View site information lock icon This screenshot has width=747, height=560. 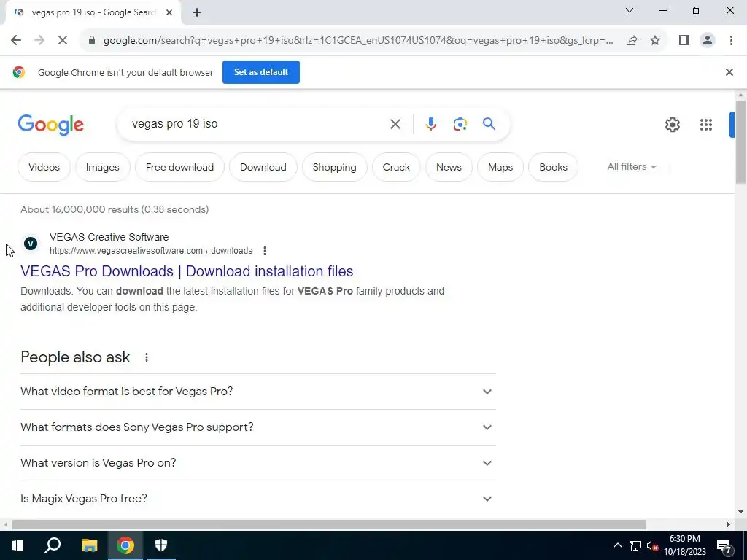click(92, 41)
